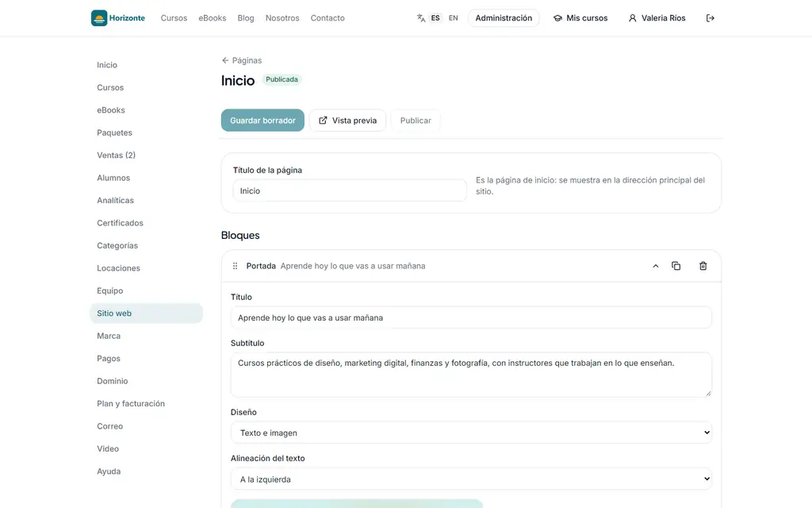Open eBooks in the sidebar
812x508 pixels.
coord(146,110)
